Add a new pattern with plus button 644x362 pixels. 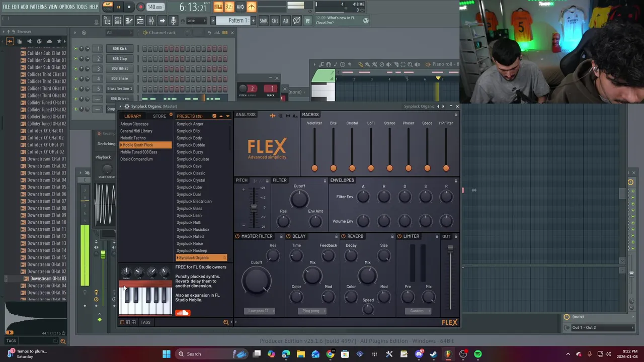click(253, 21)
